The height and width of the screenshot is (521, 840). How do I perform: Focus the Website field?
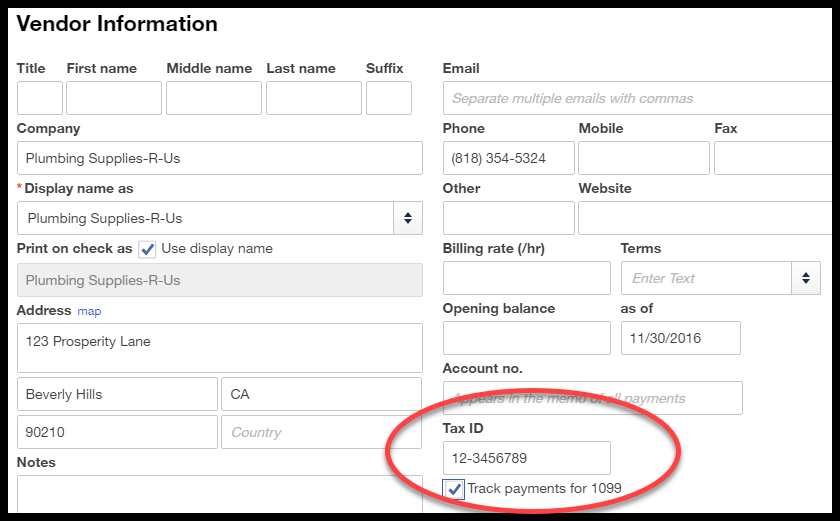pyautogui.click(x=705, y=218)
